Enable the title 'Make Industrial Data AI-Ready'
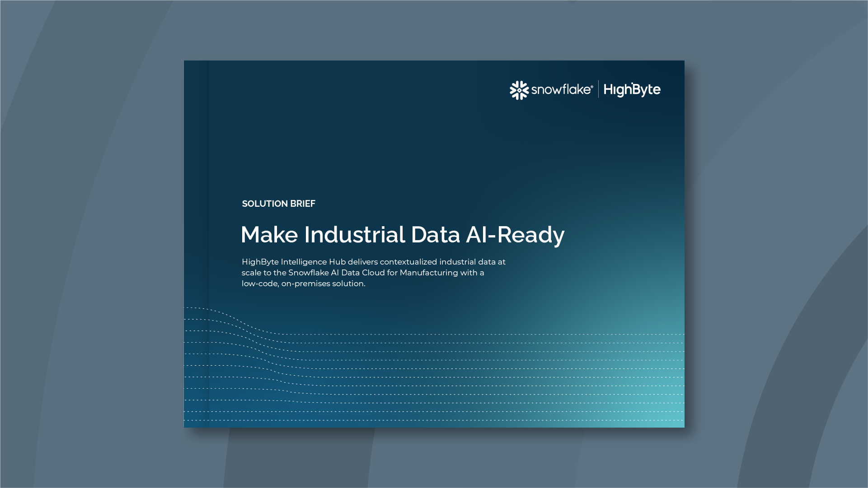The image size is (868, 488). point(404,235)
